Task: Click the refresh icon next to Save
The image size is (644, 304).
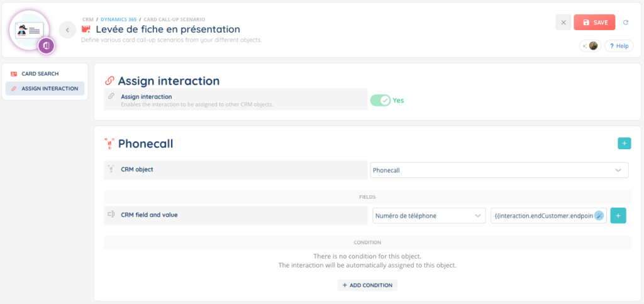Action: 626,23
